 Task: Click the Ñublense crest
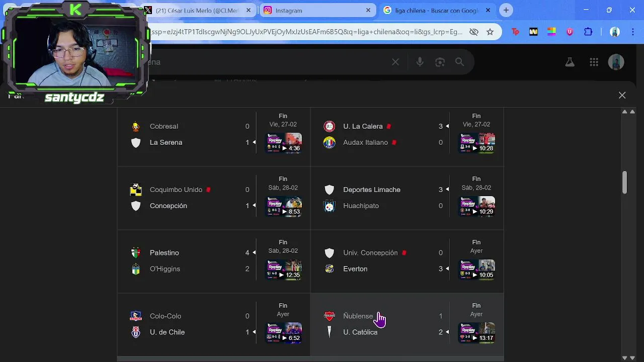329,316
